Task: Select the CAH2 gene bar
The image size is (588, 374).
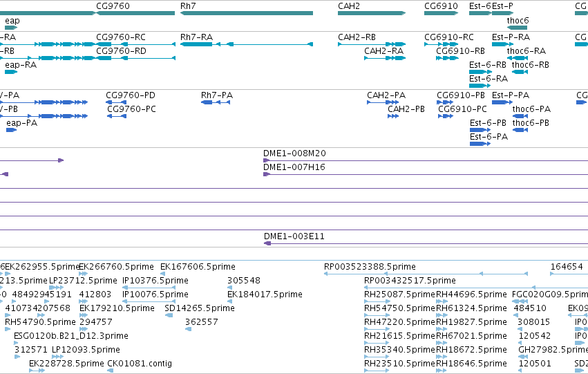Action: pyautogui.click(x=372, y=13)
